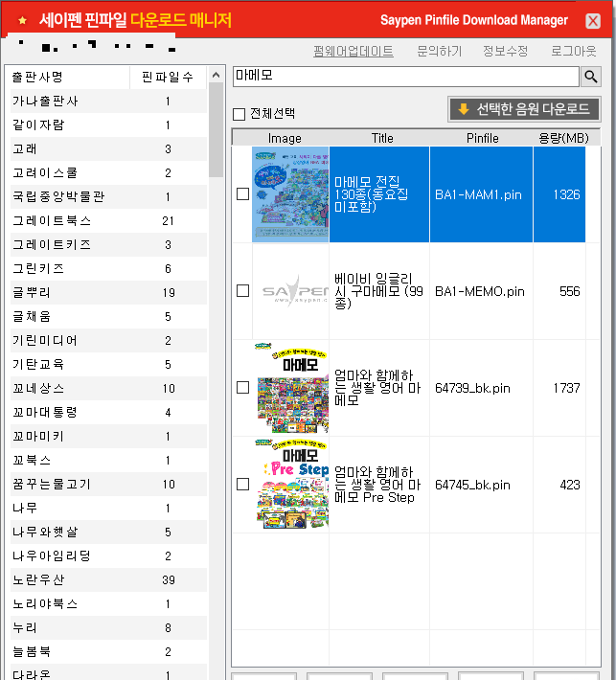Check the box for BA1-MEMO.pin row
This screenshot has height=680, width=616.
click(x=243, y=290)
